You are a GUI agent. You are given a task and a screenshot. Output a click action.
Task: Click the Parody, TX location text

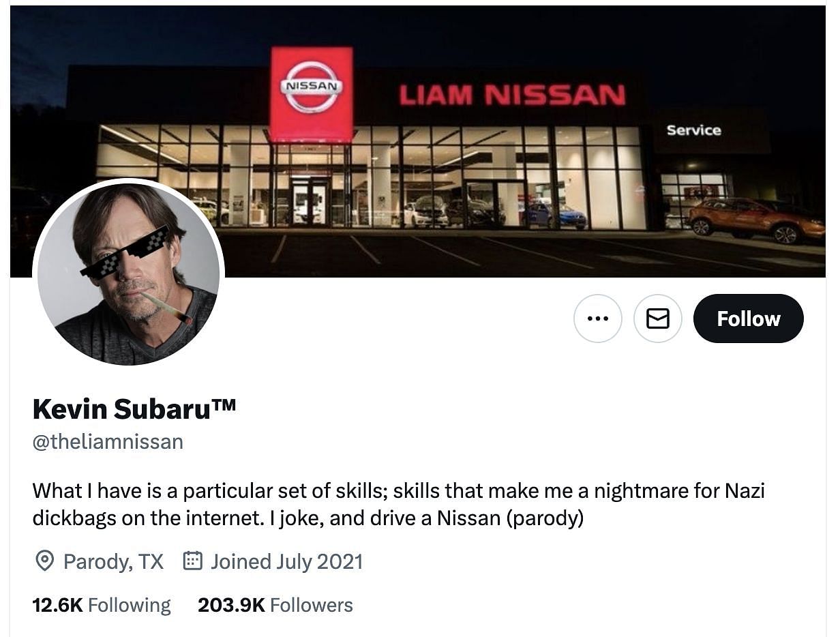(113, 561)
